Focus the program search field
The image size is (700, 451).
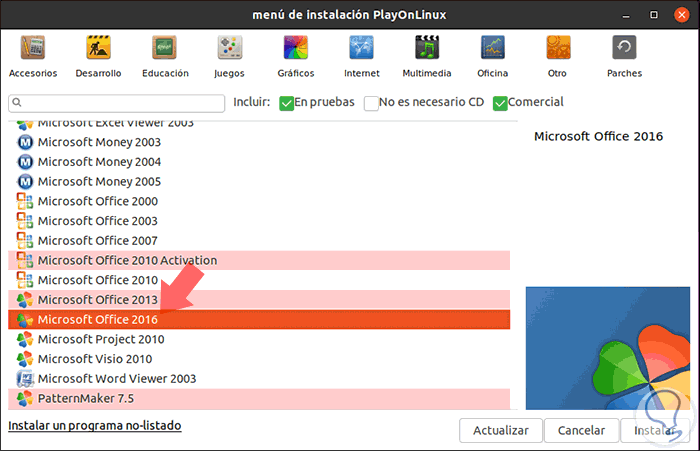point(117,103)
